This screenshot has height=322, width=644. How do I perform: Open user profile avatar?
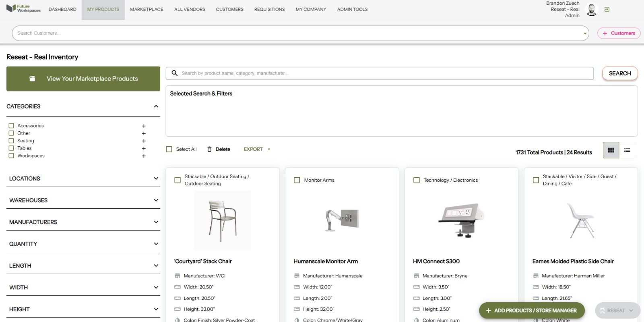tap(591, 10)
